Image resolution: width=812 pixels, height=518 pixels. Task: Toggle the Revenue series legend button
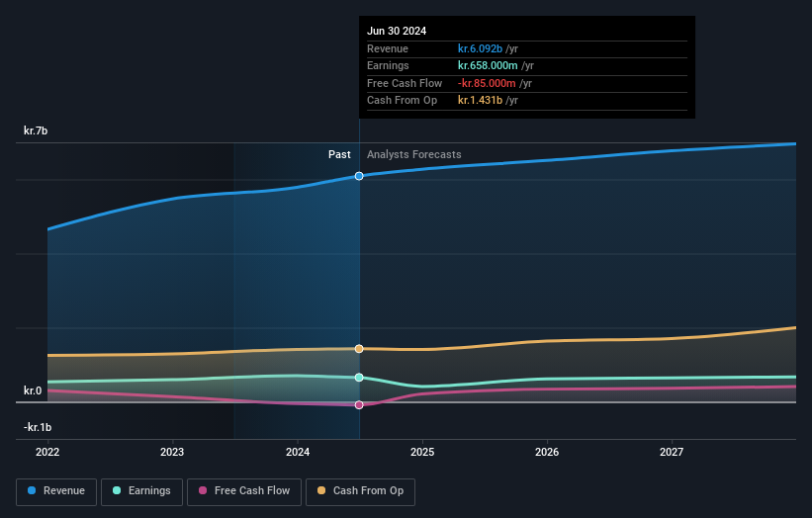pyautogui.click(x=56, y=491)
